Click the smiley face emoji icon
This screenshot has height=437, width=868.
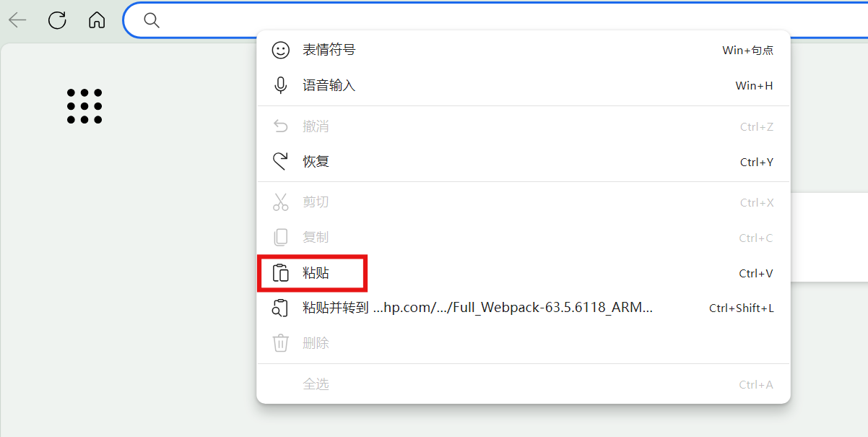(x=280, y=50)
